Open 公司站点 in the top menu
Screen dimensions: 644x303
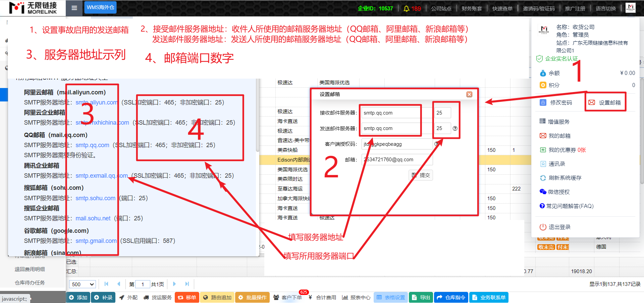(x=441, y=8)
